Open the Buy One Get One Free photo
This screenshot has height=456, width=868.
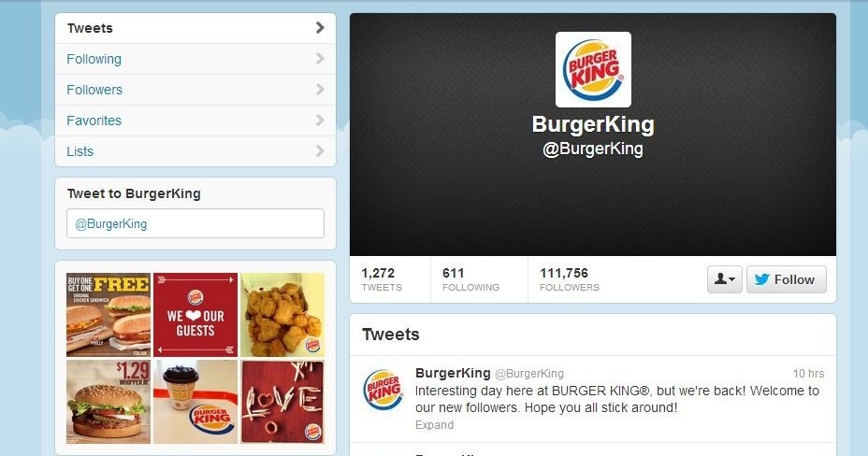(x=108, y=315)
